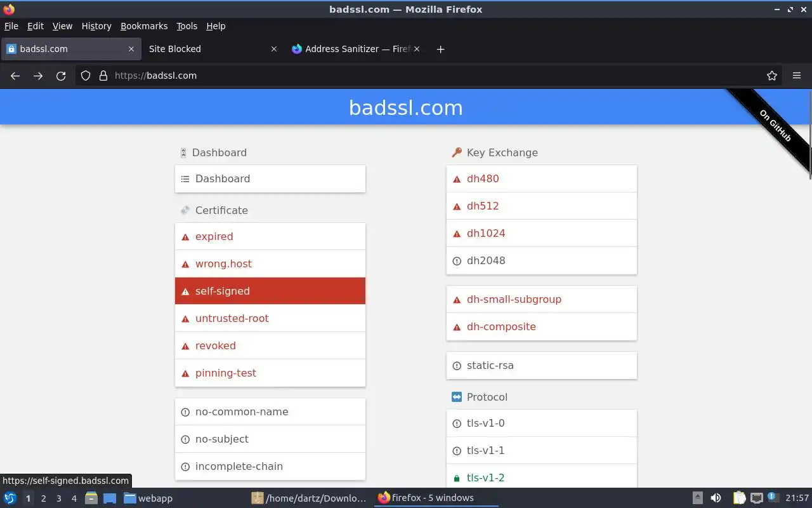Open the Dashboard link
The image size is (812, 508).
coord(270,179)
